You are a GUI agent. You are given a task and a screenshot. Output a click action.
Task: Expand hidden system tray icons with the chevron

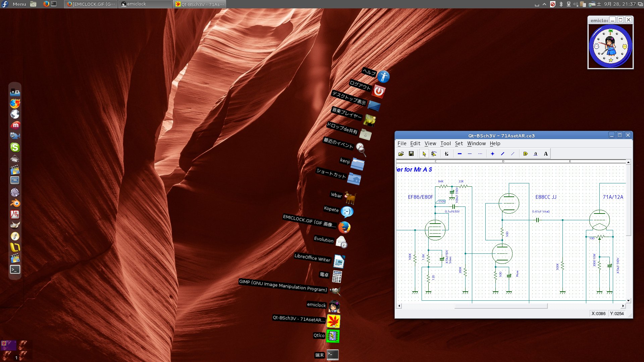544,4
